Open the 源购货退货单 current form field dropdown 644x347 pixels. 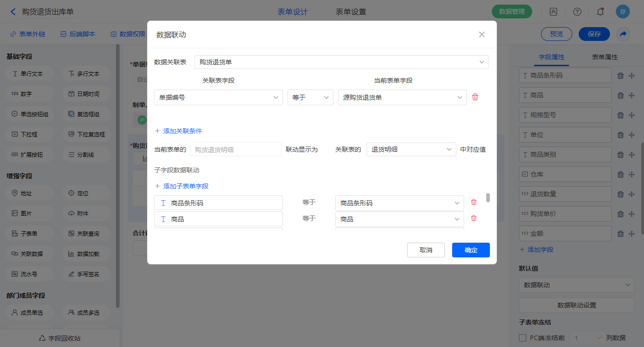point(402,97)
